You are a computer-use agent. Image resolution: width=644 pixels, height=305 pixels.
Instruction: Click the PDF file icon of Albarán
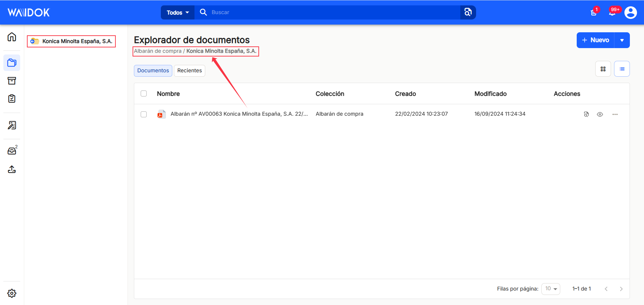[161, 114]
